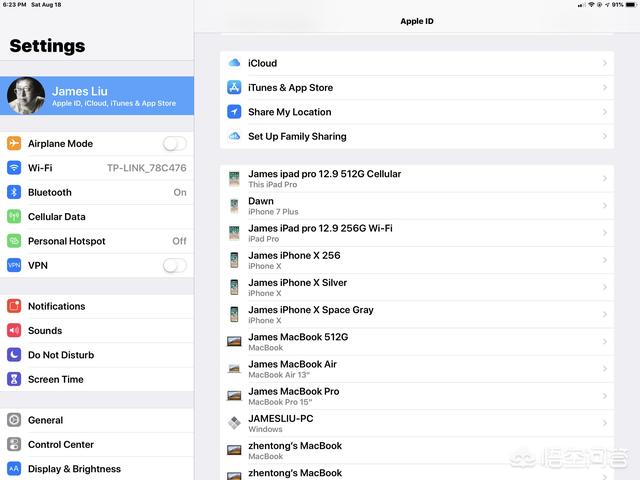Open Display & Brightness settings

click(x=97, y=469)
